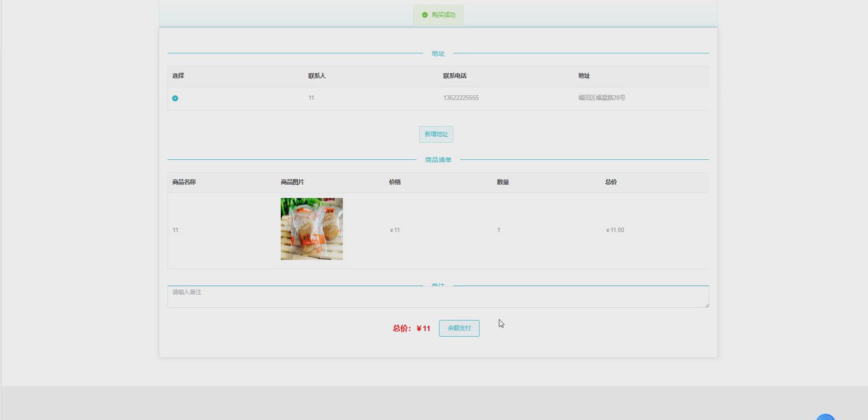The image size is (868, 420).
Task: Click the 数量 quantity column header
Action: [x=503, y=182]
